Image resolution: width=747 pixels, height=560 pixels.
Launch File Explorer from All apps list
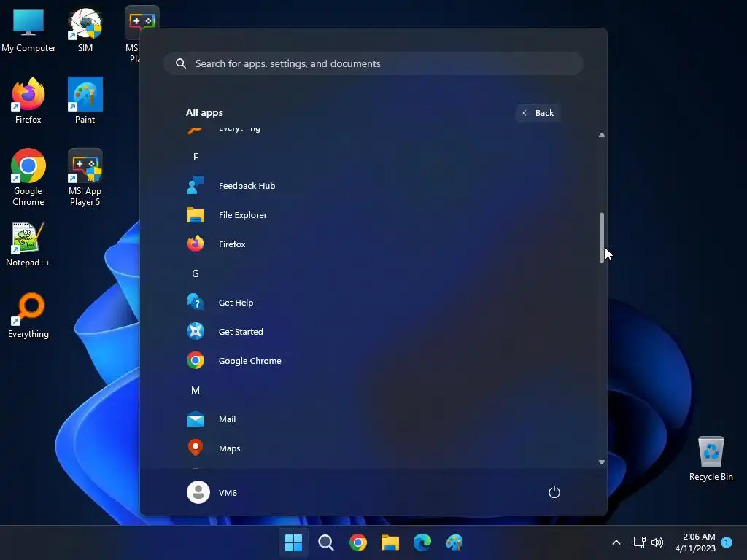pos(373,215)
